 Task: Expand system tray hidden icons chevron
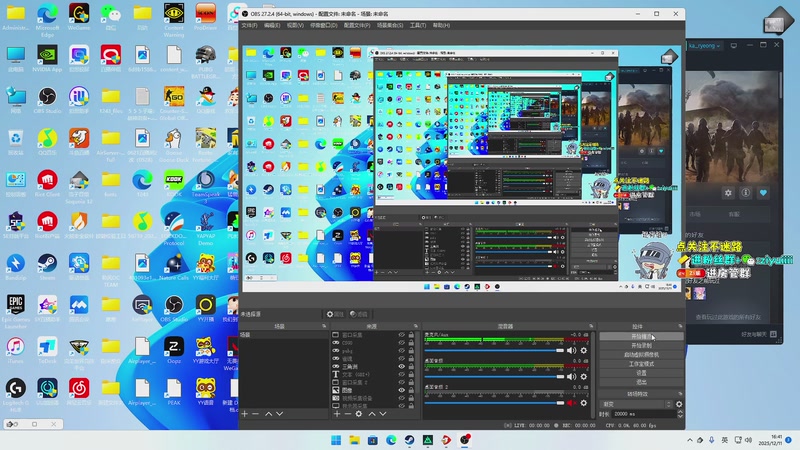tap(690, 440)
